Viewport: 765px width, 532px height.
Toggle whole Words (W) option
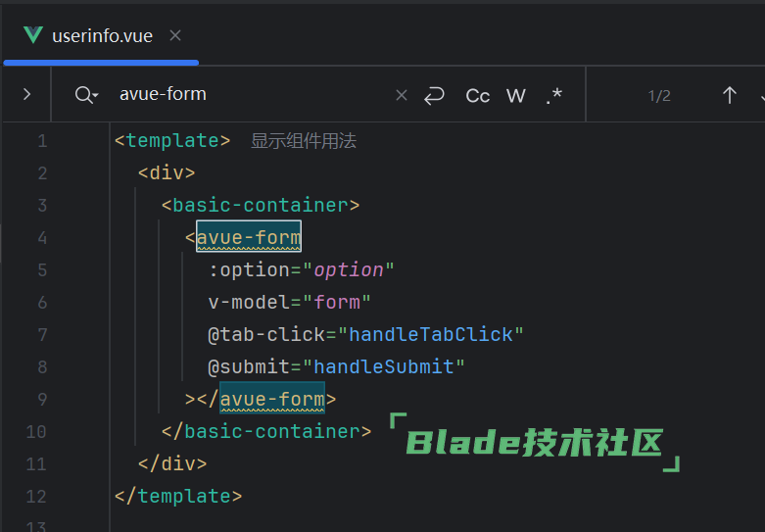pos(516,95)
